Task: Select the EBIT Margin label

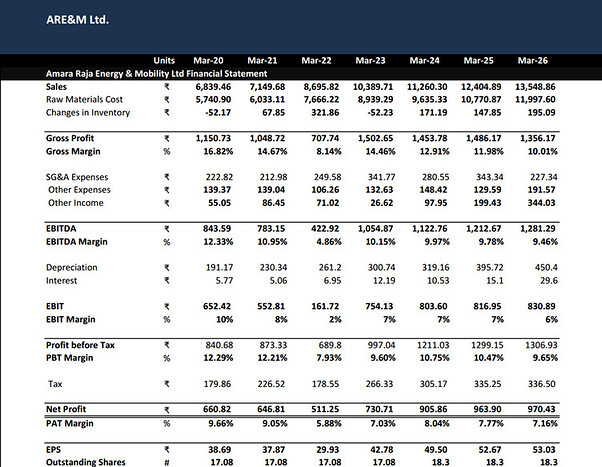Action: [71, 320]
